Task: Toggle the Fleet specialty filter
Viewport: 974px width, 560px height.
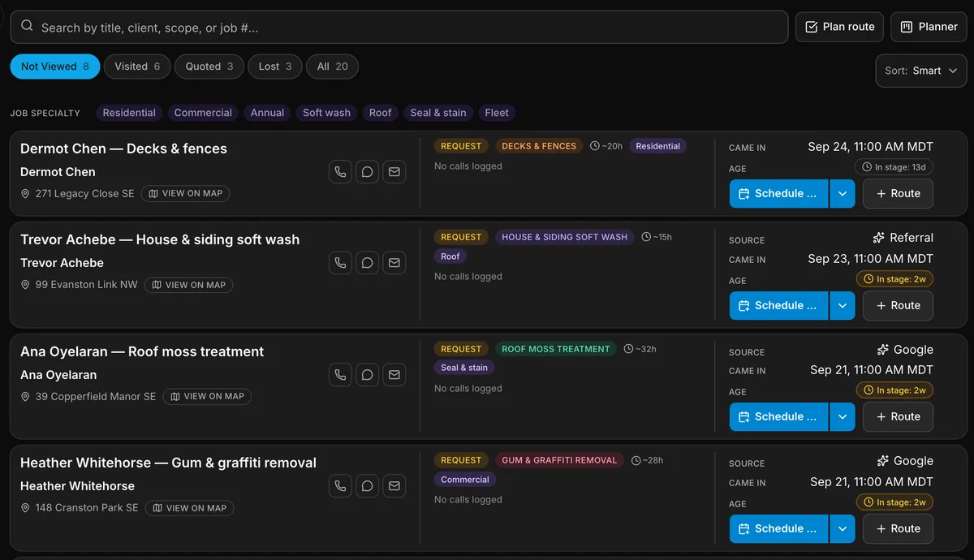Action: pos(497,113)
